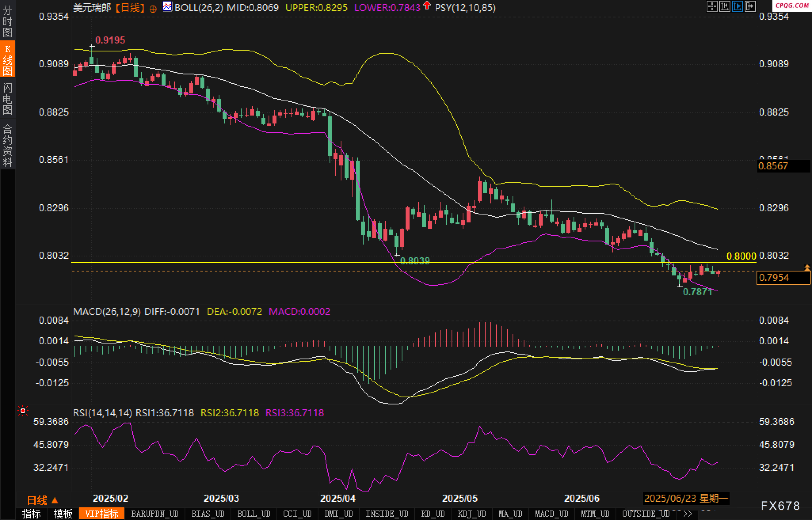Screen dimensions: 812x520
Task: Click the panel collapse arrow icon
Action: (x=750, y=6)
